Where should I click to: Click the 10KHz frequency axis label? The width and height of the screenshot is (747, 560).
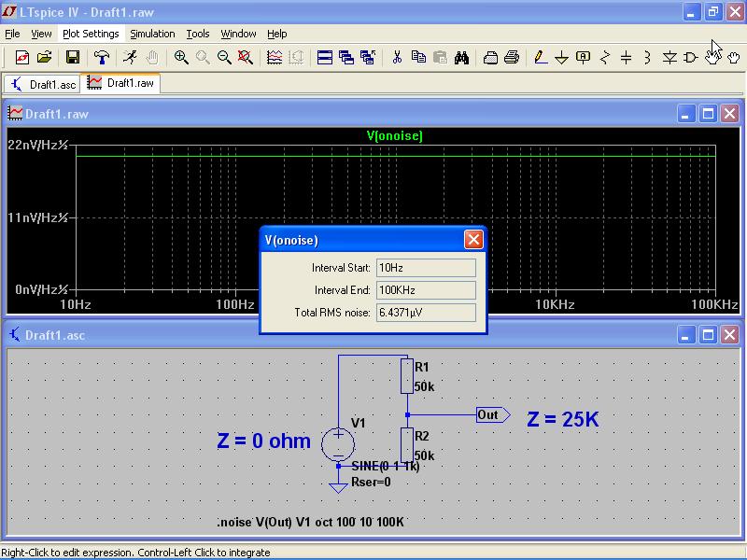click(555, 305)
